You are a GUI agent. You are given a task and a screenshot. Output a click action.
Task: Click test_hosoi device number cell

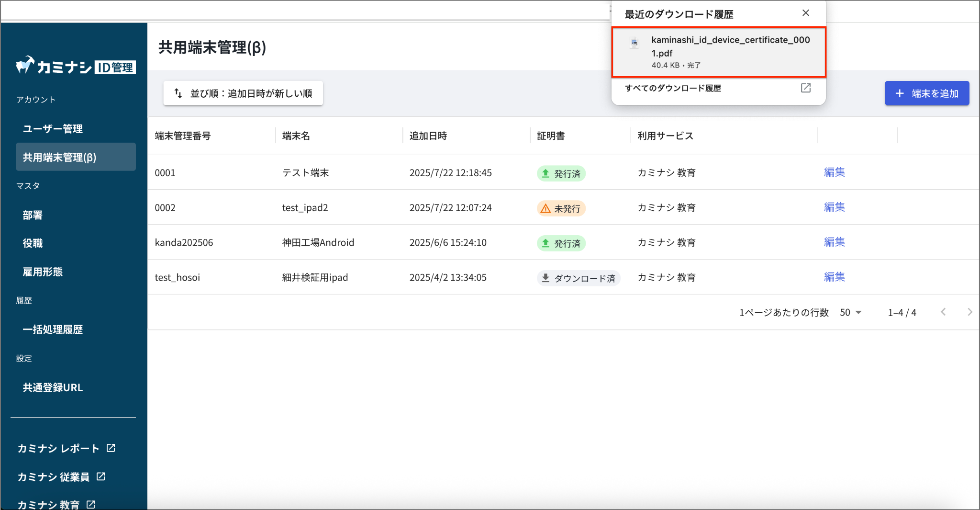pos(178,278)
